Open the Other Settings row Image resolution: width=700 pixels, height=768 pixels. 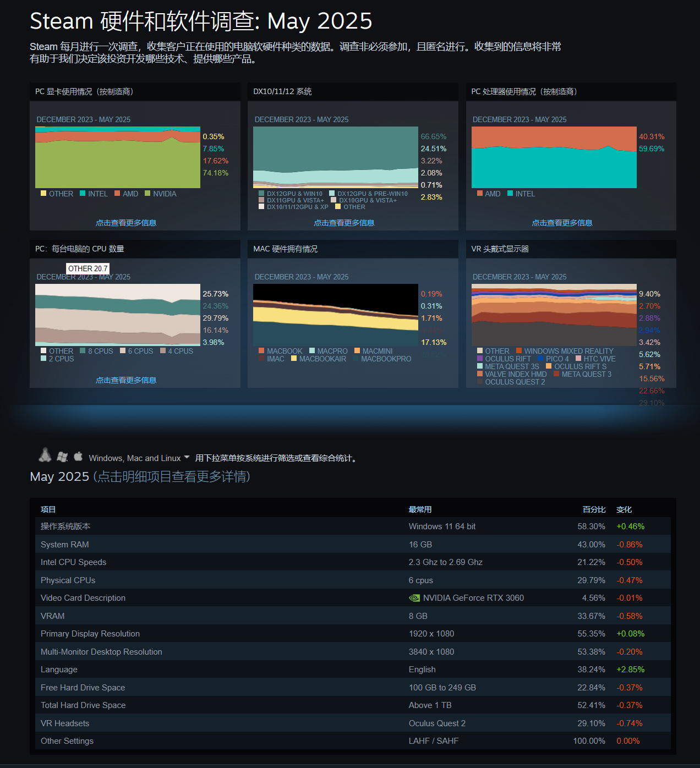353,741
